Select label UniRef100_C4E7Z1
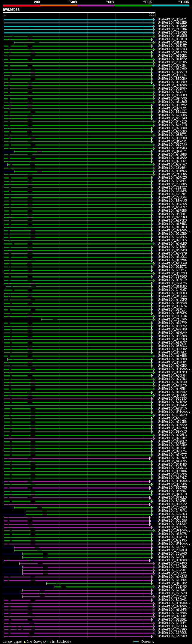This screenshot has height=644, width=192. [172, 547]
